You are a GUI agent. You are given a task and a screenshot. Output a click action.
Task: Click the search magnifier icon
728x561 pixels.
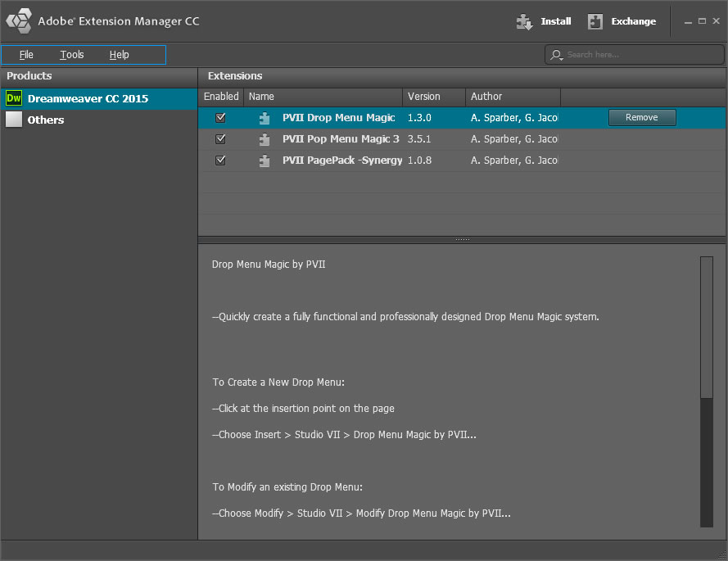pos(557,55)
